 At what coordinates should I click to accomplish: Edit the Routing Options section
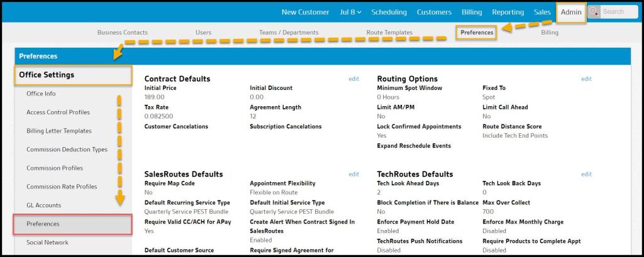[586, 79]
